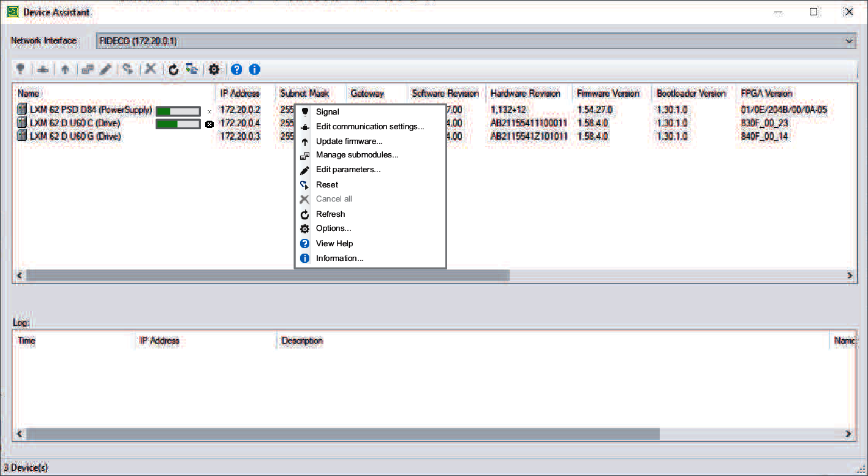Click IP address 172.20.0.4

point(240,123)
